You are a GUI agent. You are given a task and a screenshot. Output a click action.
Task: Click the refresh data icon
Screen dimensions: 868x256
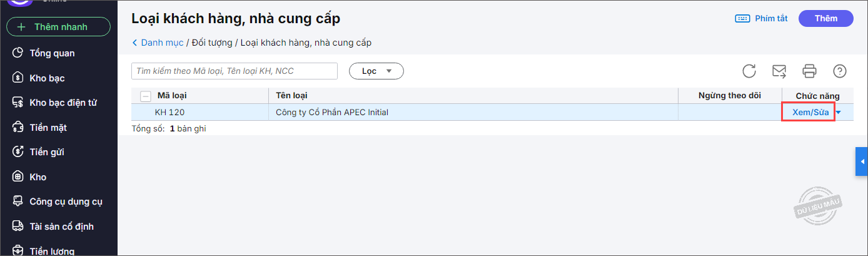coord(749,71)
